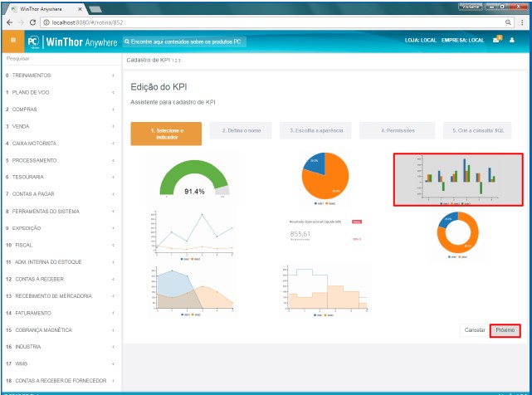Viewport: 532px width, 395px height.
Task: Open INDÚSTRIA menu item
Action: click(x=61, y=347)
